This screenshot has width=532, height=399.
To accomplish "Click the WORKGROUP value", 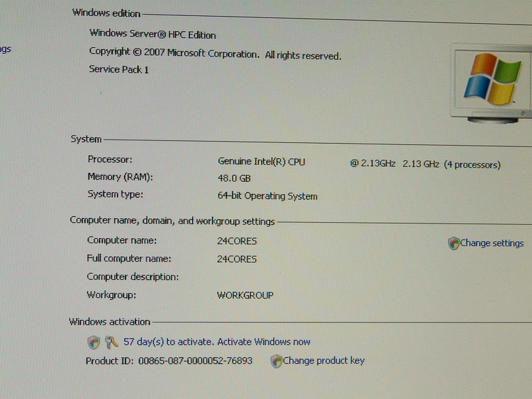I will coord(245,295).
